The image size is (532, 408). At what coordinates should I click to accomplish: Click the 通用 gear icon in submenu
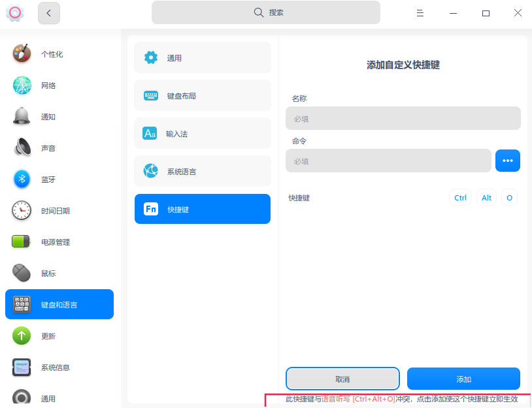pyautogui.click(x=150, y=57)
